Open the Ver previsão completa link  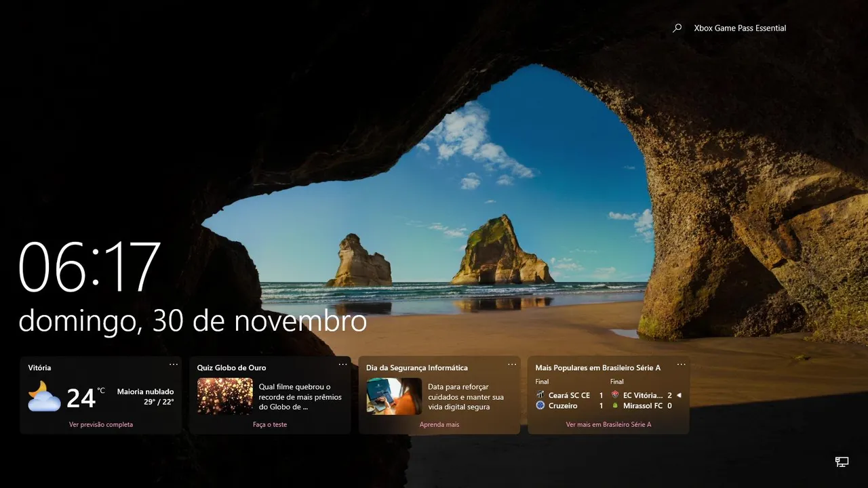101,425
